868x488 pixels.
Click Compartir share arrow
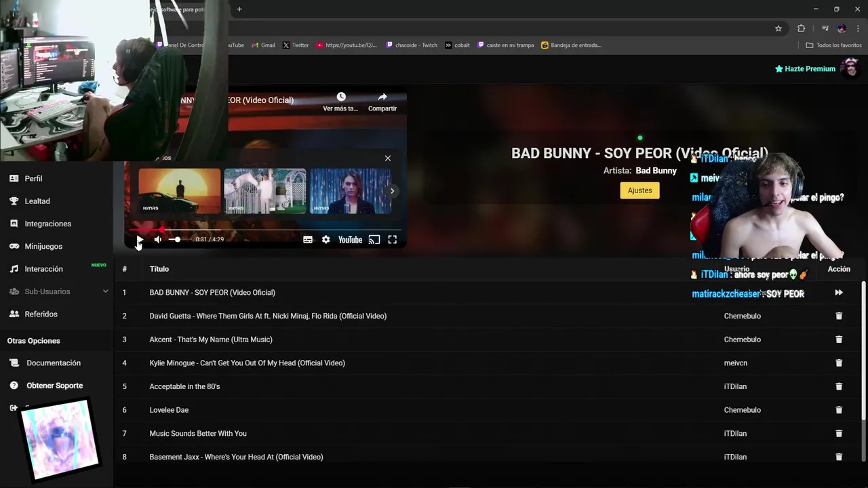click(382, 97)
